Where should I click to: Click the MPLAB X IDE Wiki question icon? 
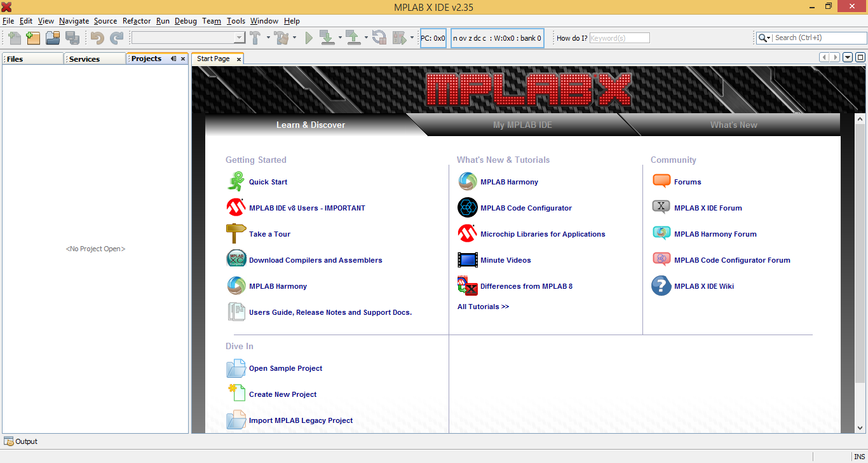(x=661, y=286)
